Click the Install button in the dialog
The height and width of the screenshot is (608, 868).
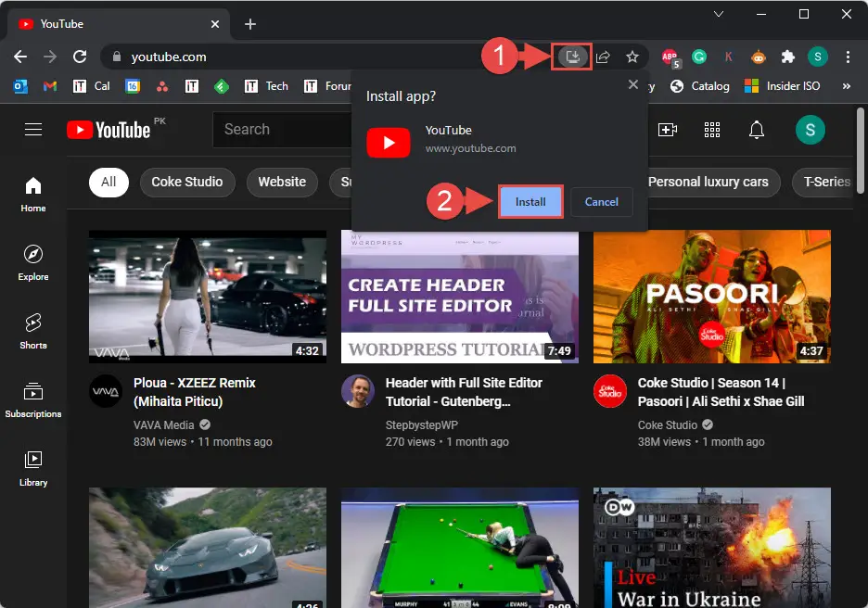530,202
